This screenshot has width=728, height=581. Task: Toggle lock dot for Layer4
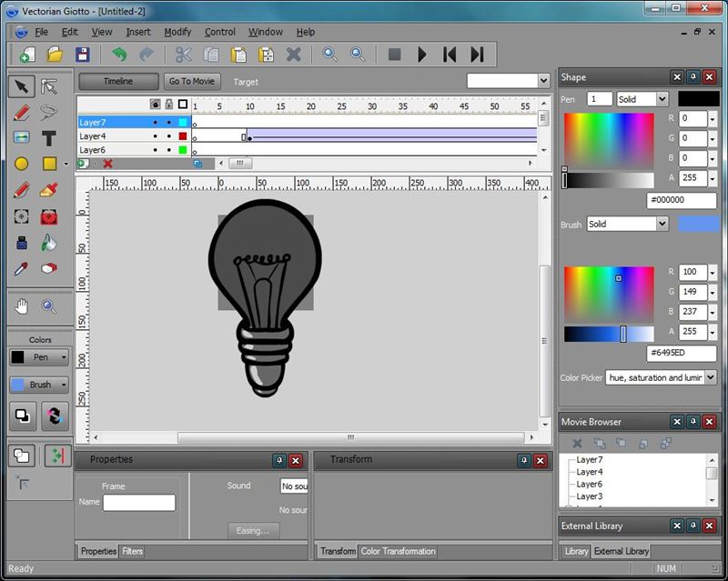pyautogui.click(x=168, y=136)
